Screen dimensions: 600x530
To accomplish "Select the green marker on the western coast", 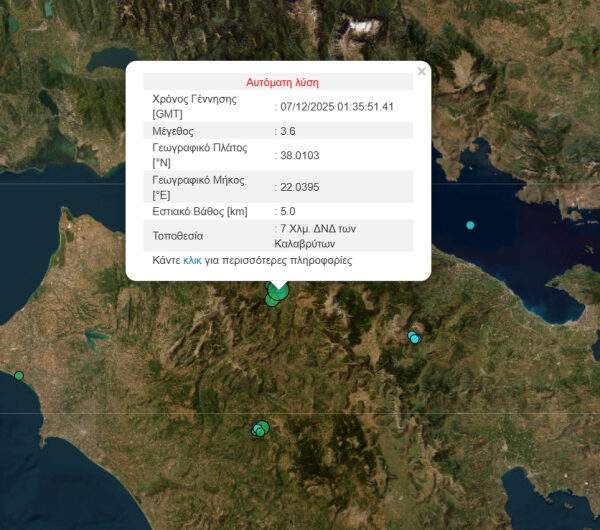I will coord(18,376).
